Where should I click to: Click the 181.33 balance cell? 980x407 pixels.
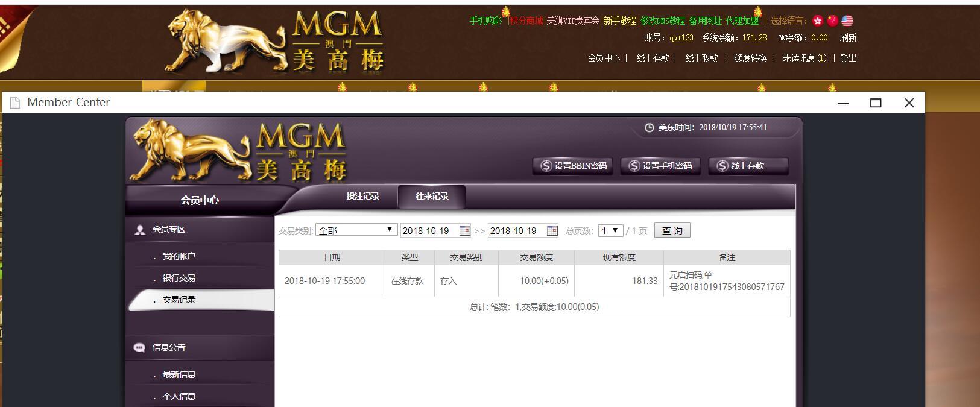coord(619,281)
